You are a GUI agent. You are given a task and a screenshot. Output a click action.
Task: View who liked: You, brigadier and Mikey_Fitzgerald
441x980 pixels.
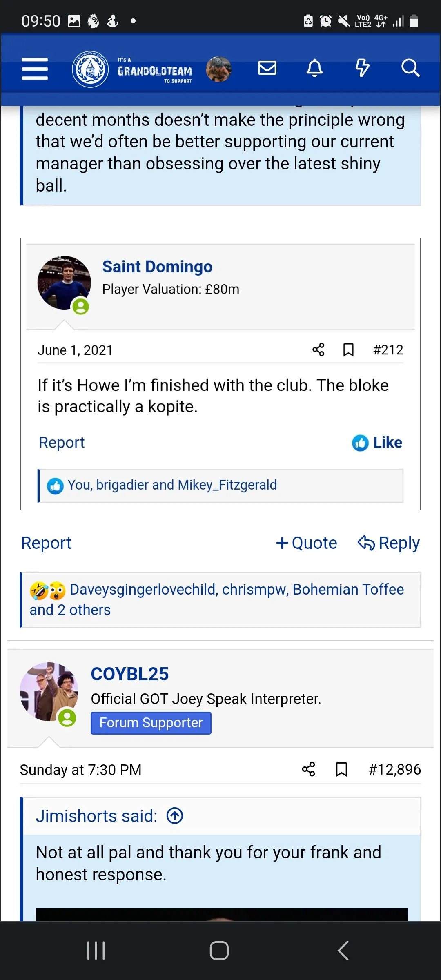tap(172, 485)
